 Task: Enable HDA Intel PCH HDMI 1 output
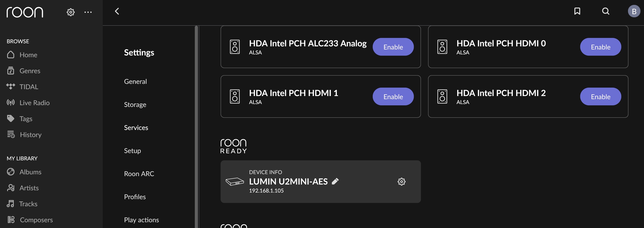(x=393, y=96)
